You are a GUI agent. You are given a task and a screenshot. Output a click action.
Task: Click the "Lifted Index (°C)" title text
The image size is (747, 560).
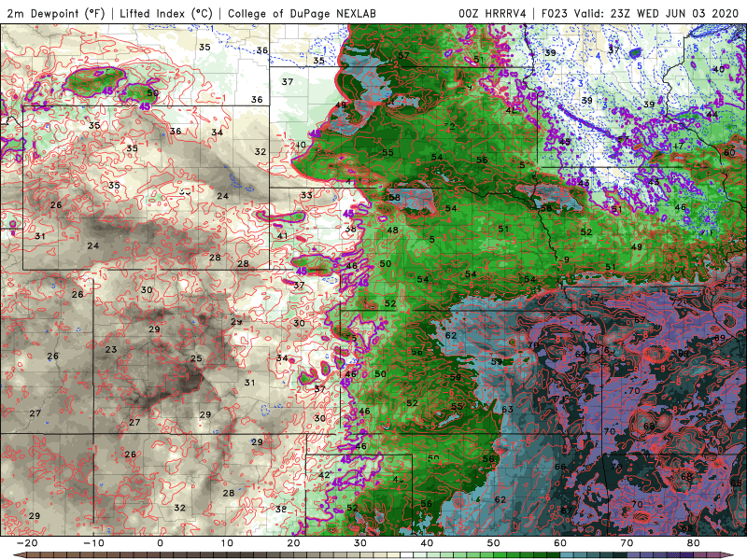pyautogui.click(x=166, y=13)
